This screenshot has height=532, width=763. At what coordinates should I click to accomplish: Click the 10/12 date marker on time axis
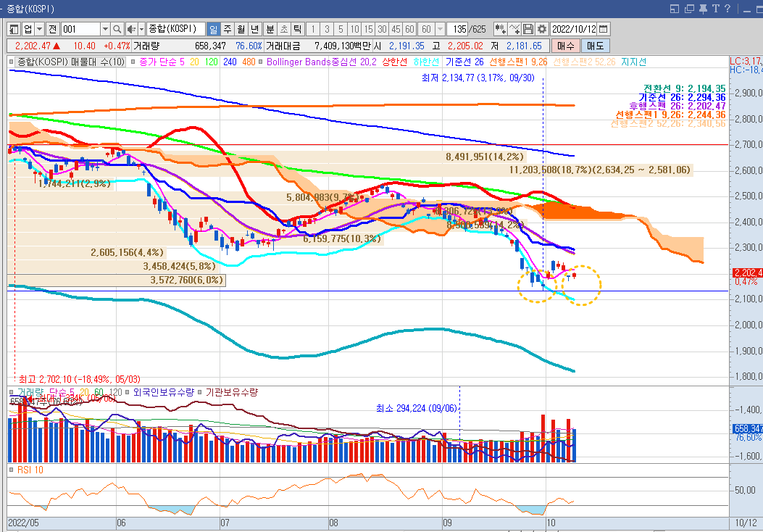[746, 523]
